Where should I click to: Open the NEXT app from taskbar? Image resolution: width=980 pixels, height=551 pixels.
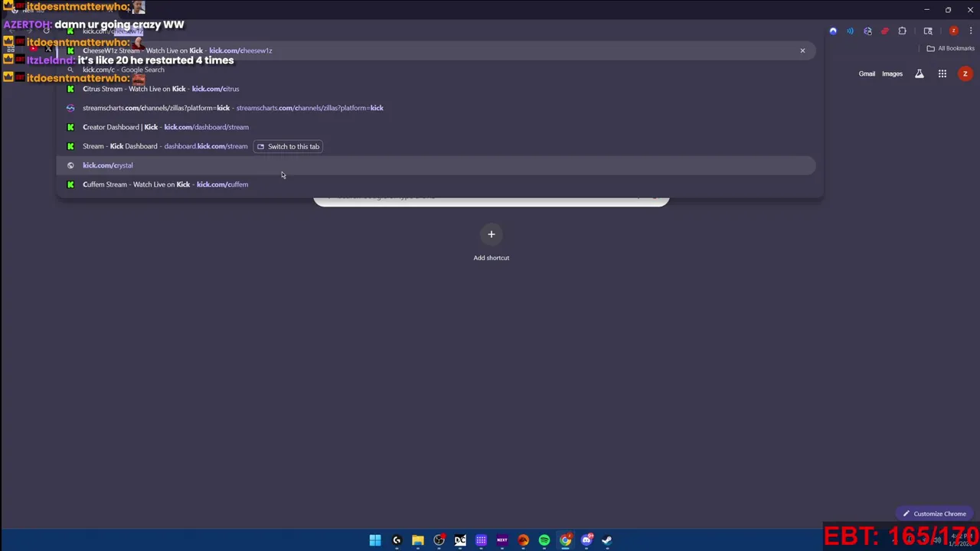point(502,540)
